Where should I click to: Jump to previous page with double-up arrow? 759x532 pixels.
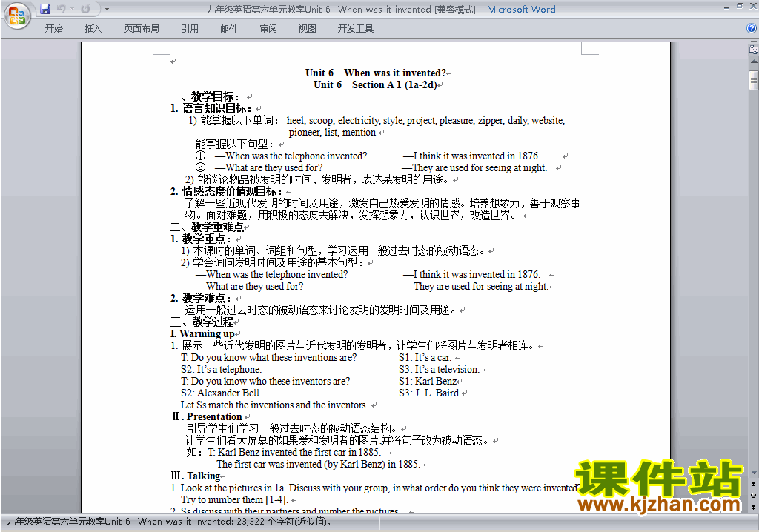point(754,484)
